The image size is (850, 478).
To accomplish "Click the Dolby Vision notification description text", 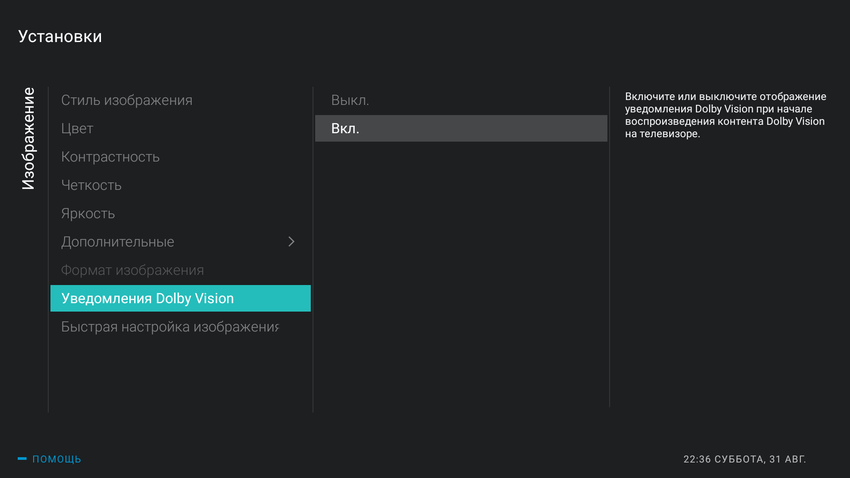I will 724,115.
